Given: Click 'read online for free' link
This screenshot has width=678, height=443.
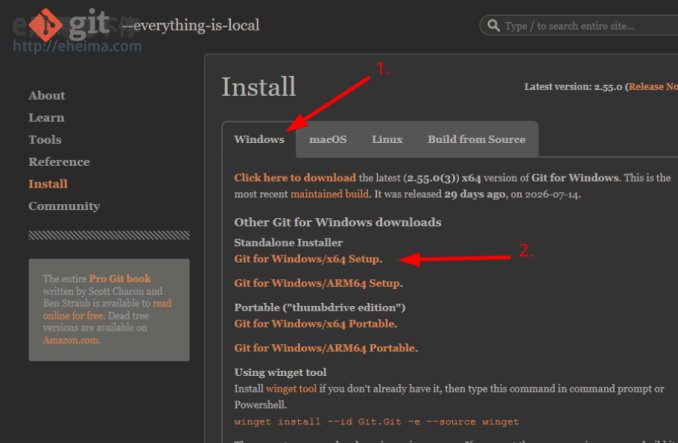Looking at the screenshot, I should pos(107,309).
